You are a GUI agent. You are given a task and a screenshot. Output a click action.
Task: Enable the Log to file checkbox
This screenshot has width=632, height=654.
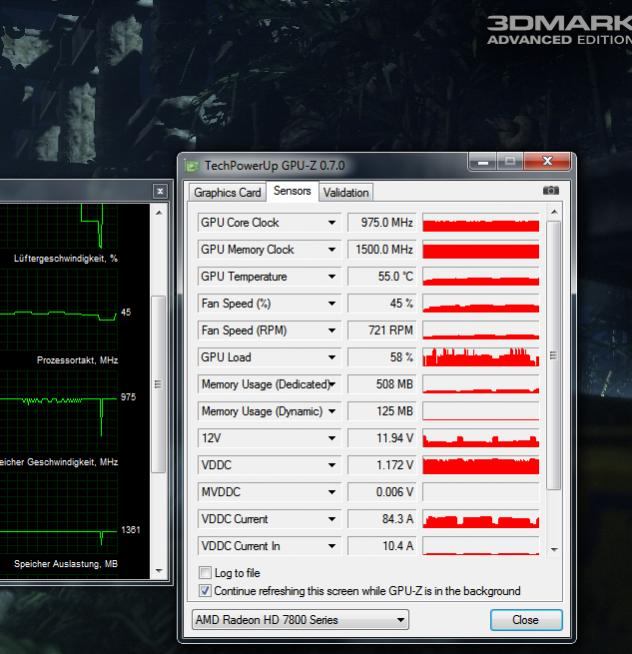205,572
